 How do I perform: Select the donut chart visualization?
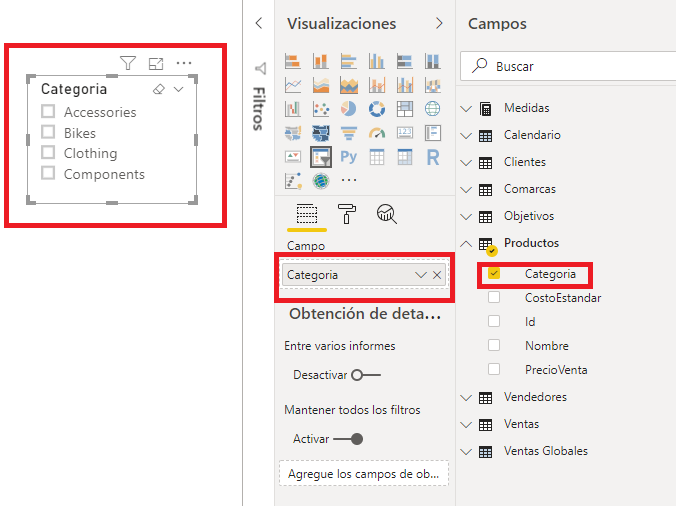point(376,109)
